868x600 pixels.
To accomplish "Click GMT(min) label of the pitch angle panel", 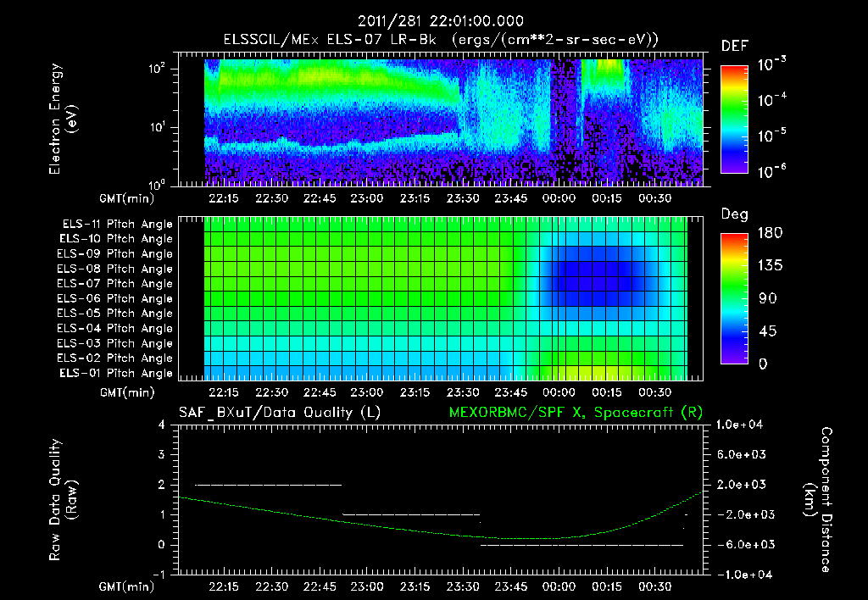I will pyautogui.click(x=127, y=392).
